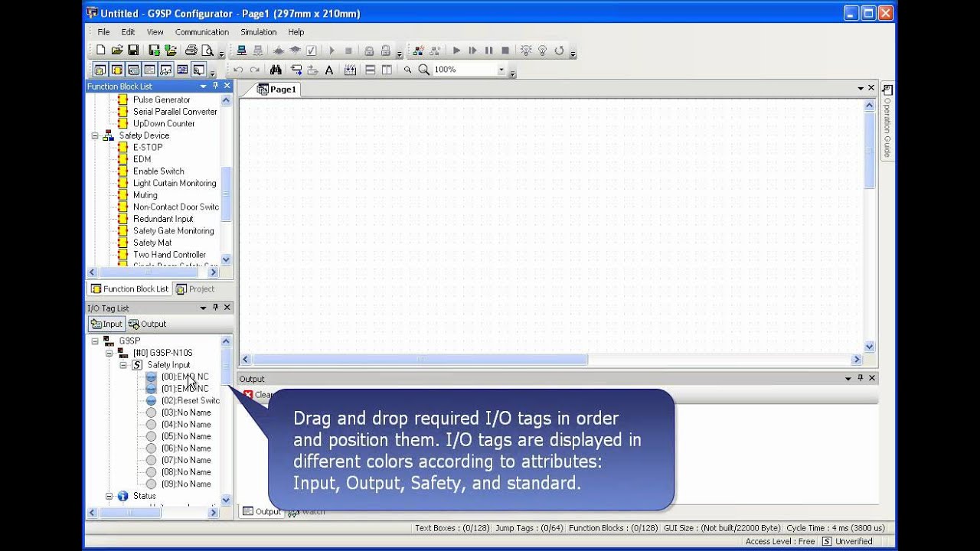Open the File menu
The image size is (980, 551).
point(103,32)
